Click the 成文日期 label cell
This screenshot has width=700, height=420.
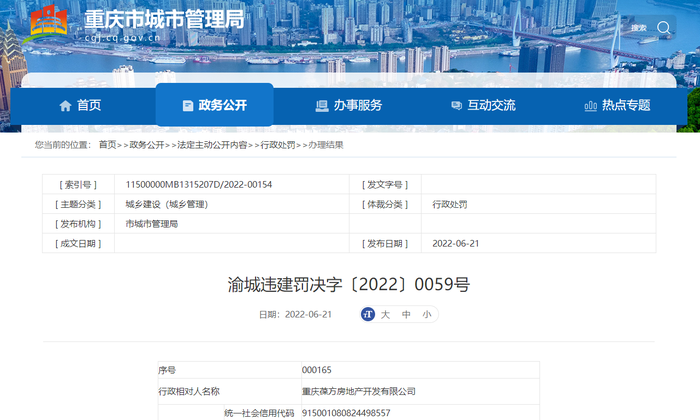[x=78, y=244]
